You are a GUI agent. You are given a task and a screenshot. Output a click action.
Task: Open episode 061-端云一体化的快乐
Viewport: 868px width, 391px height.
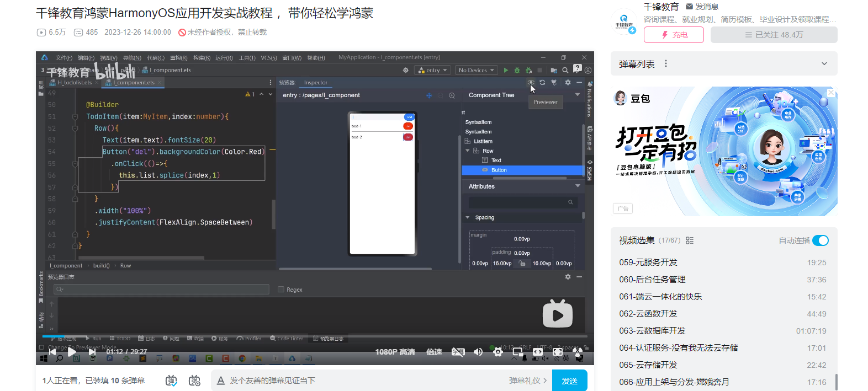click(x=723, y=297)
